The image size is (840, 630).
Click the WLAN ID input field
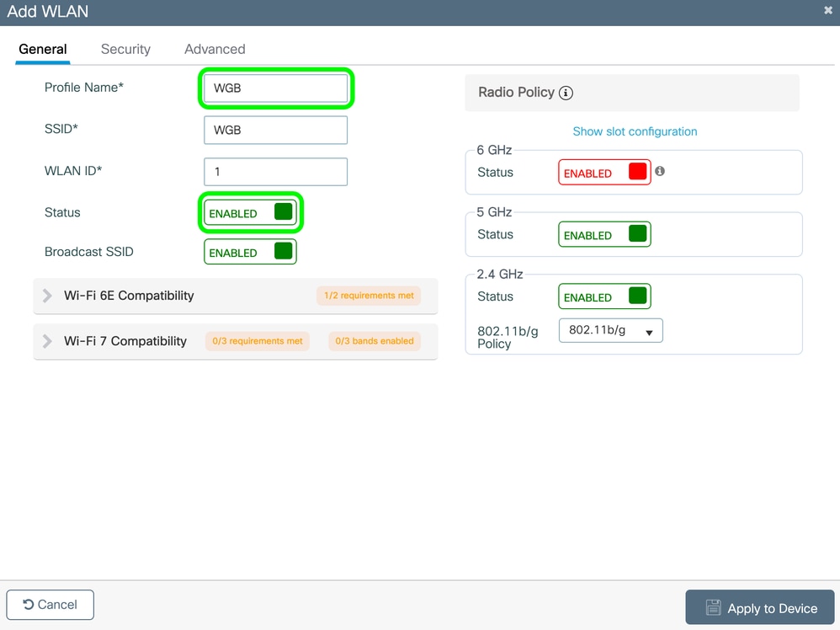pyautogui.click(x=276, y=172)
